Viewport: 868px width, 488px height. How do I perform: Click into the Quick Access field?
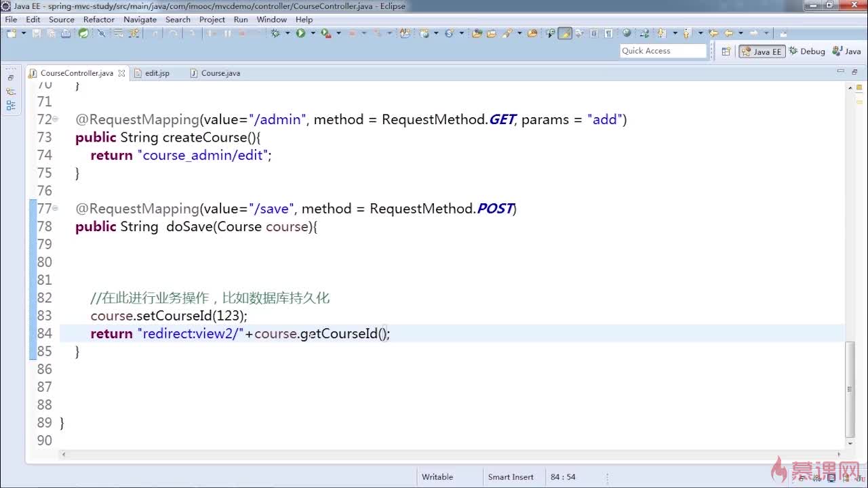tap(663, 51)
